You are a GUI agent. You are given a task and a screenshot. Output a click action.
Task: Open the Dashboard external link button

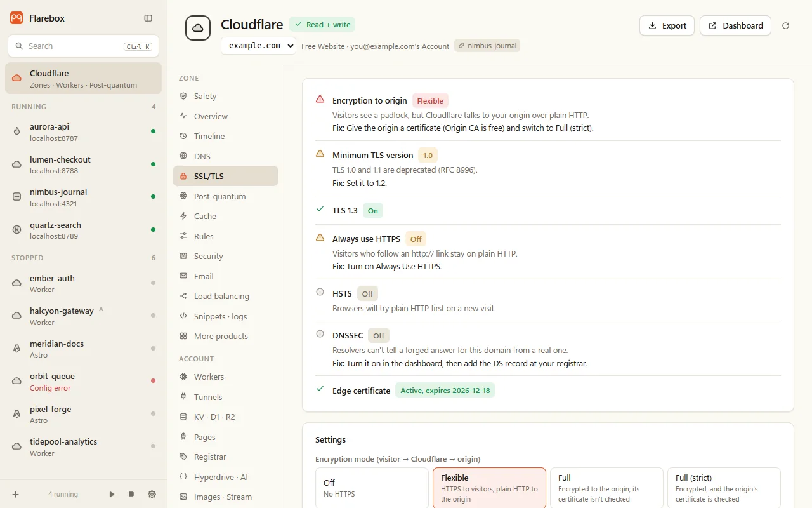coord(735,25)
